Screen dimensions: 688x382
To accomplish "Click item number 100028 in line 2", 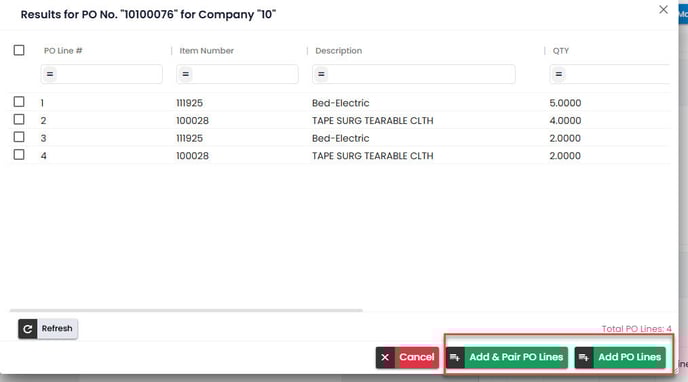I will [193, 121].
